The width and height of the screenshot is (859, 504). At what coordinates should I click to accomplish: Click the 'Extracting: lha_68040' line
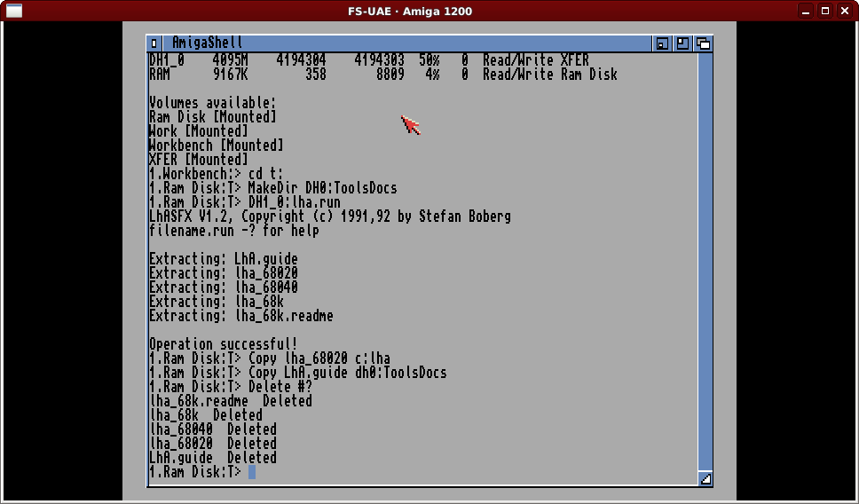pyautogui.click(x=224, y=287)
